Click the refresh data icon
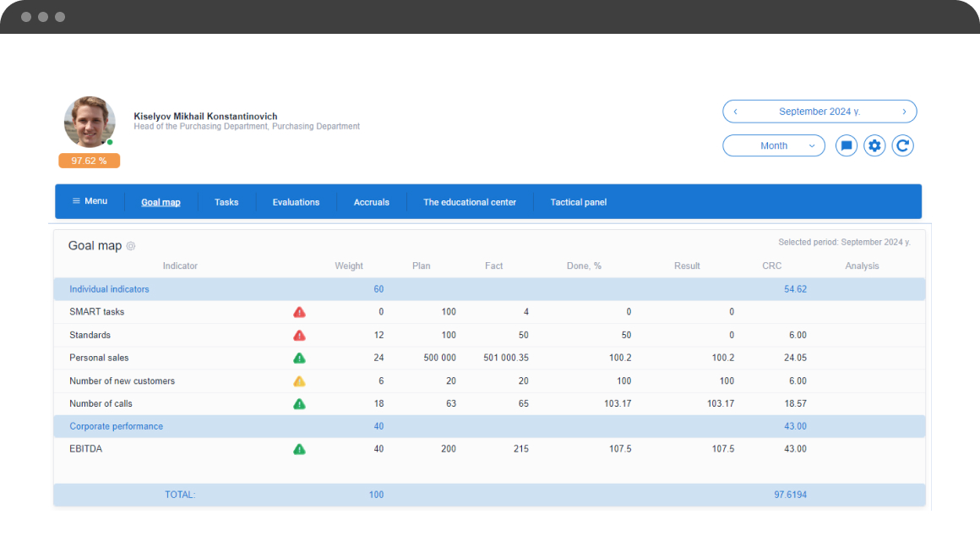Viewport: 980px width, 553px height. [902, 145]
